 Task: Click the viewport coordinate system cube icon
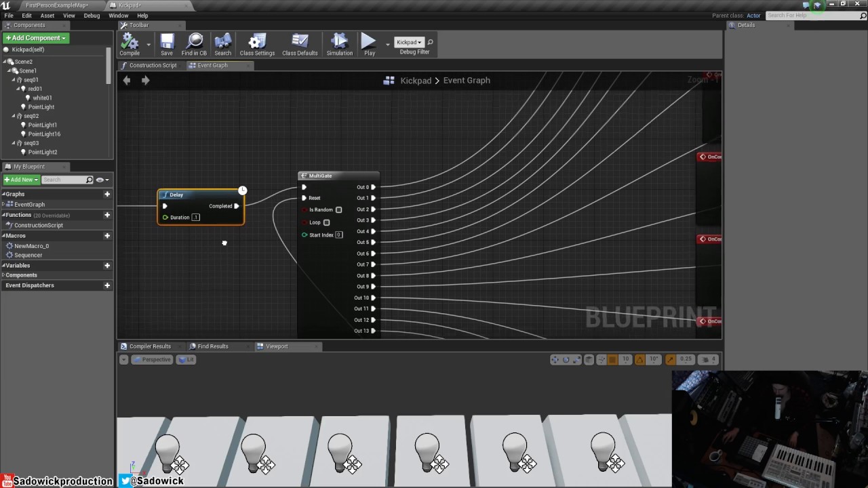(x=589, y=359)
